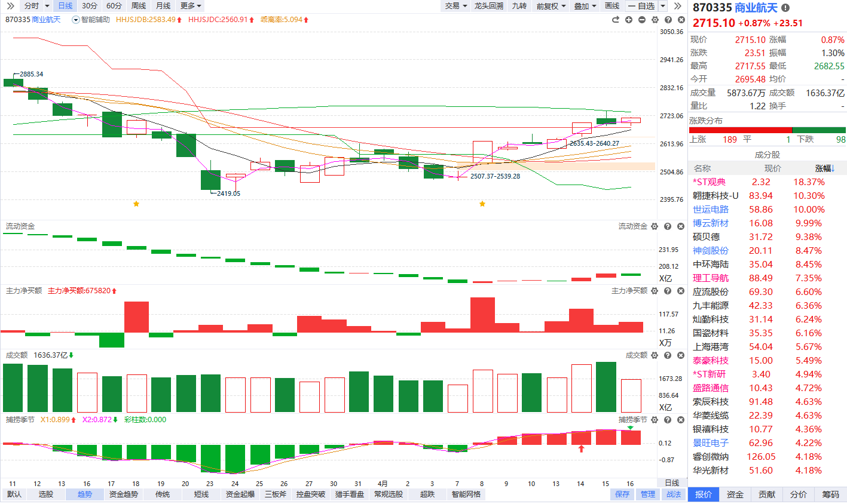
Task: Click the share arrow icon above the K-line chart
Action: (616, 20)
